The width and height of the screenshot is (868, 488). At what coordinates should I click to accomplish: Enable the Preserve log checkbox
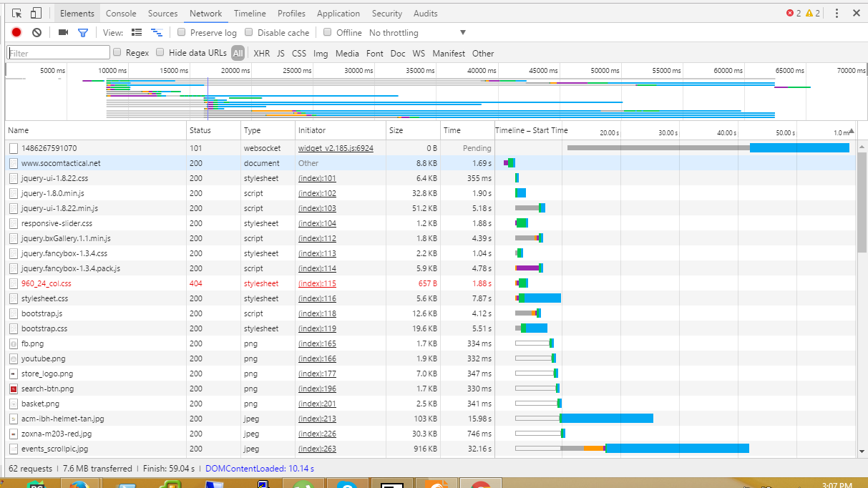tap(182, 32)
